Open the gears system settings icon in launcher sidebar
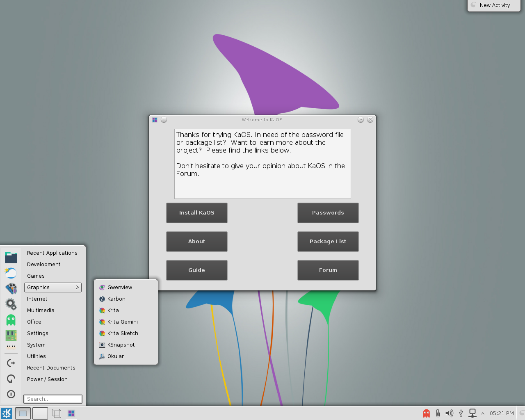The height and width of the screenshot is (420, 525). pos(11,304)
